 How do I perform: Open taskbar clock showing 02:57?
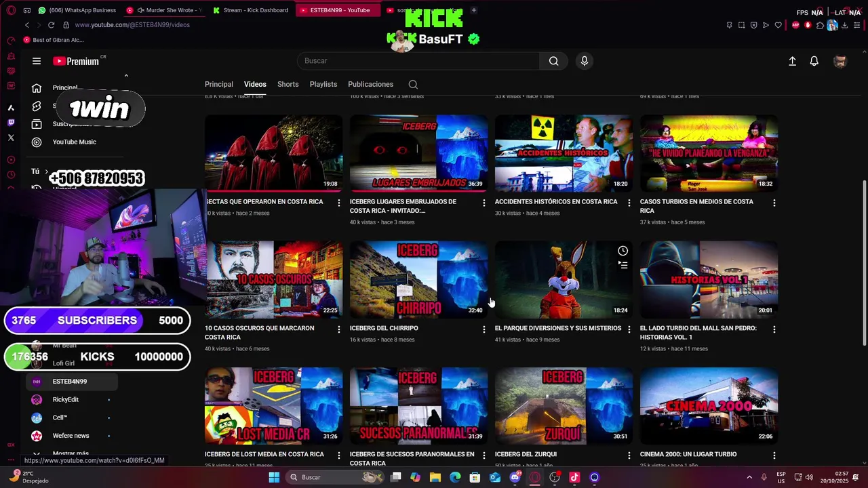(835, 477)
